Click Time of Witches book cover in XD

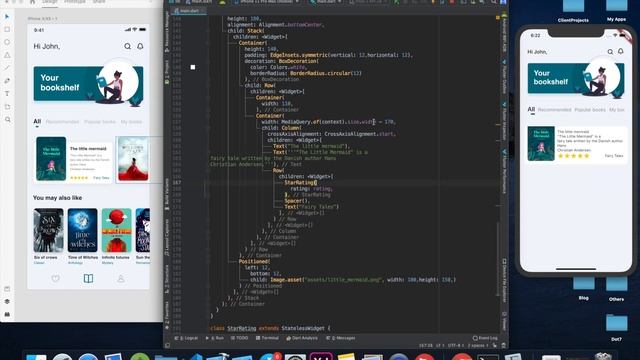coord(82,230)
